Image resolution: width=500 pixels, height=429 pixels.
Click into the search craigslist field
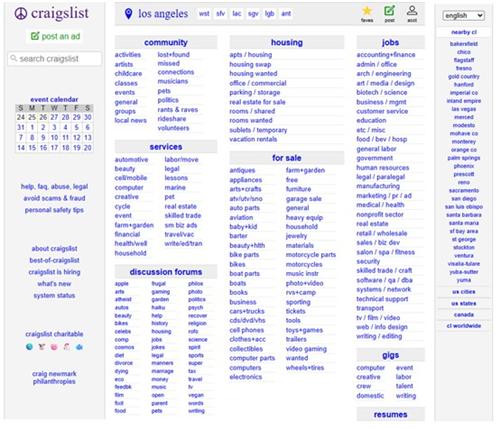click(55, 59)
